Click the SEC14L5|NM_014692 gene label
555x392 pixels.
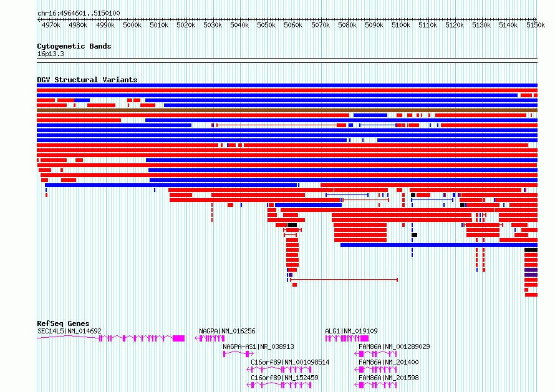click(x=69, y=331)
